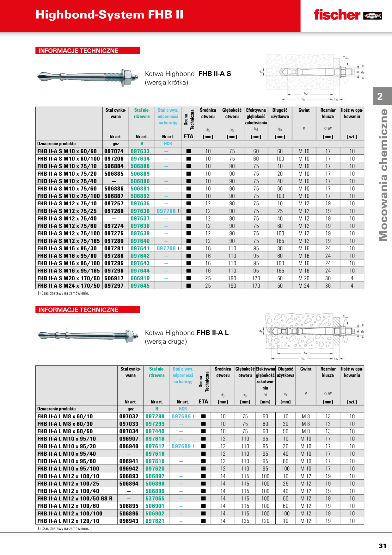Click the second 'INFORMACJE TECHNICZNE' red heading
This screenshot has height=555, width=392.
click(88, 310)
